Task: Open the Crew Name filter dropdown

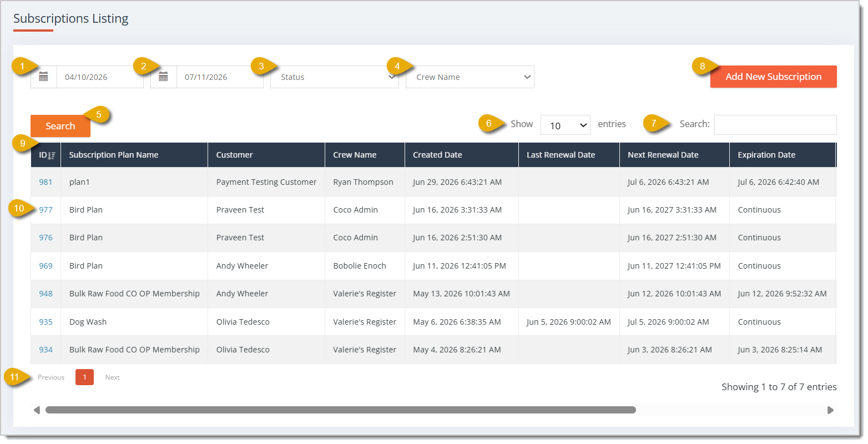Action: click(470, 77)
